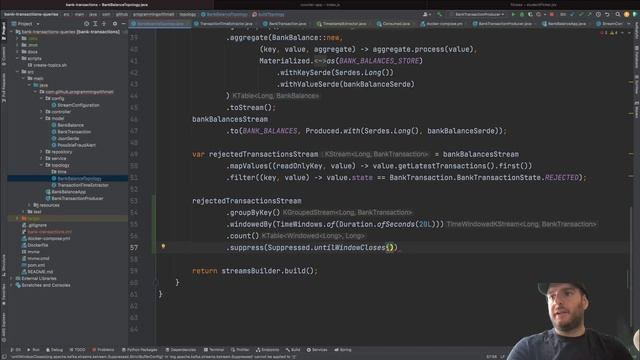Click the project panel settings gear icon
This screenshot has height=360, width=640.
[115, 24]
